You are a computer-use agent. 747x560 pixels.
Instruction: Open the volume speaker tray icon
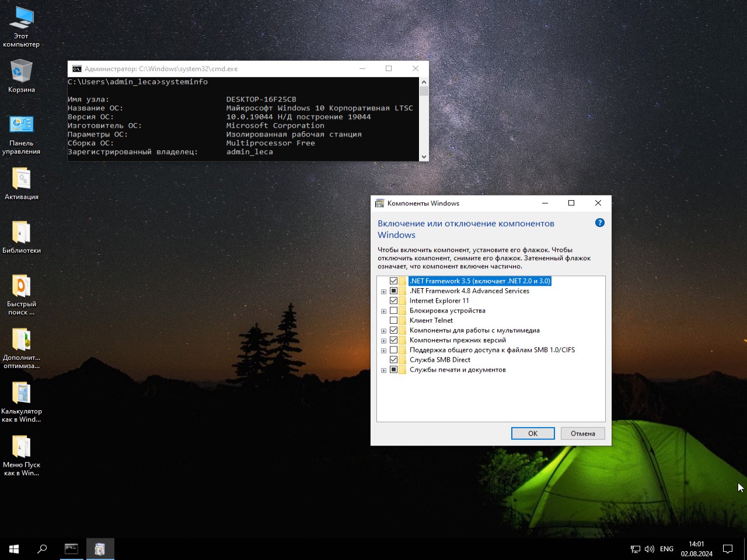[649, 549]
